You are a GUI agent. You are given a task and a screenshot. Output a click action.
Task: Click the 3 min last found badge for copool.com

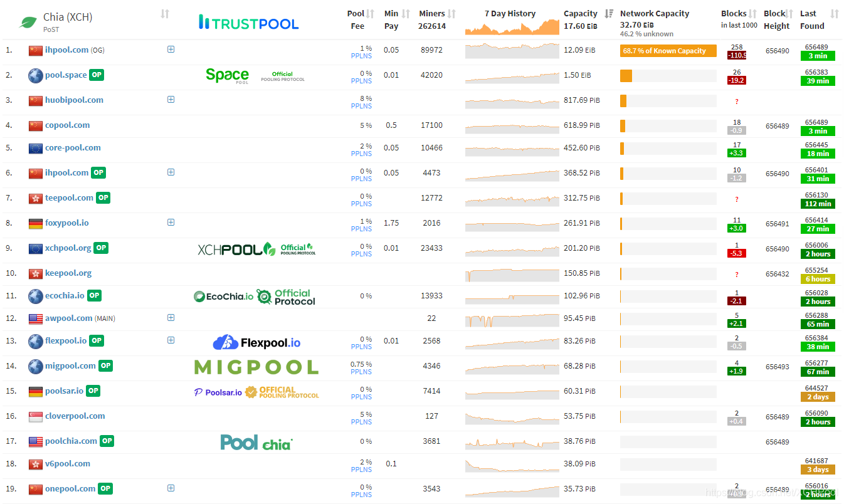pyautogui.click(x=818, y=131)
